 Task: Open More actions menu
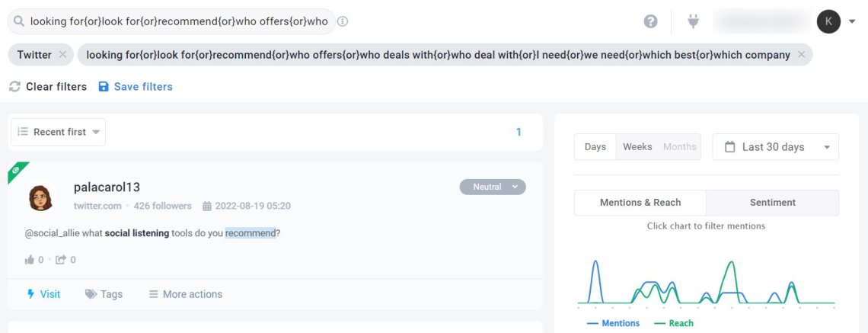pyautogui.click(x=186, y=294)
